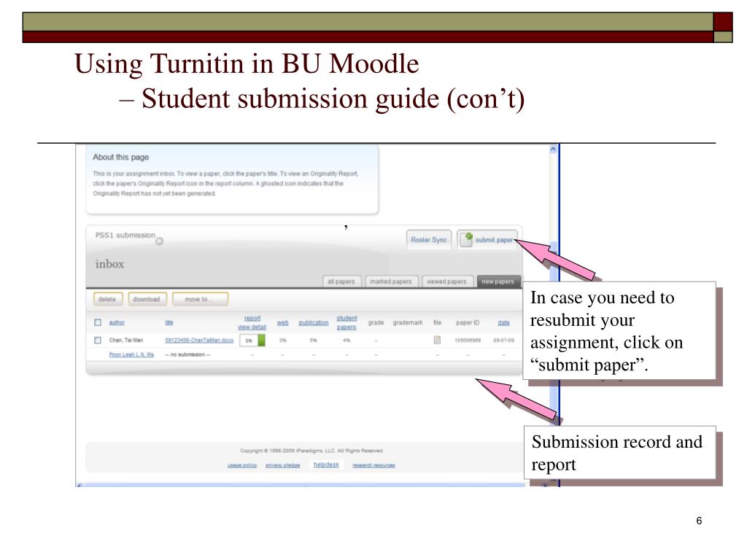
Task: Click the file icon for Chan, Tai Man
Action: click(437, 340)
